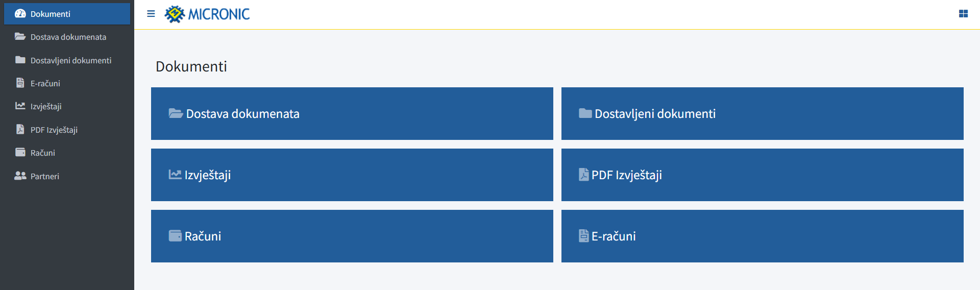Click the wallet icon in Računi tile
This screenshot has width=980, height=290.
(175, 236)
